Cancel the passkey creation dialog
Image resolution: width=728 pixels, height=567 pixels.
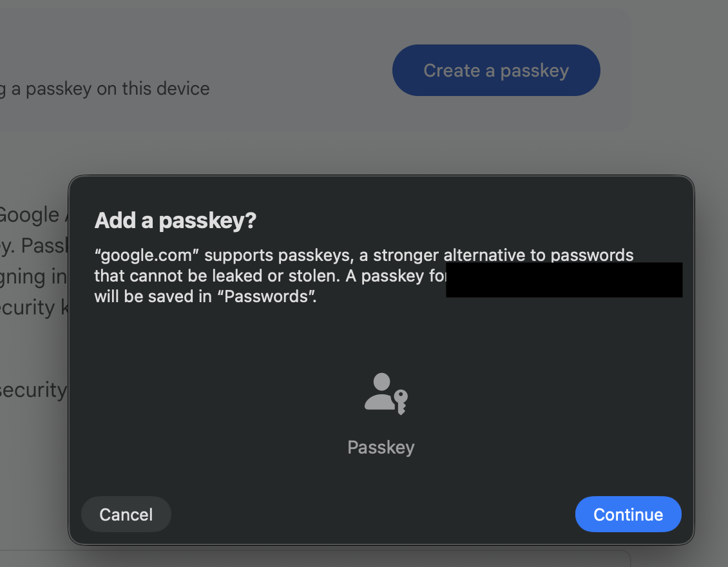tap(126, 514)
